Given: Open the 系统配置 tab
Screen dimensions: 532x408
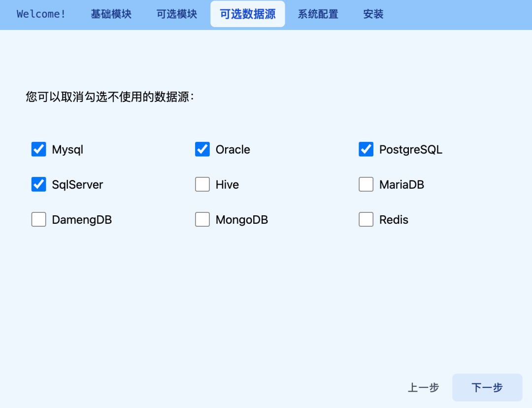Looking at the screenshot, I should [318, 14].
